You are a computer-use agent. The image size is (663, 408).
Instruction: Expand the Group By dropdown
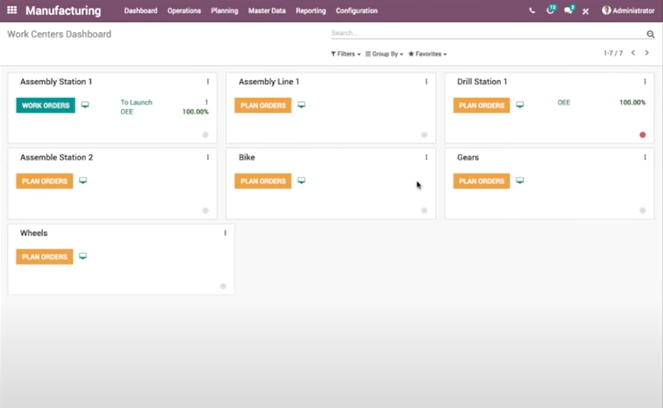[x=384, y=54]
